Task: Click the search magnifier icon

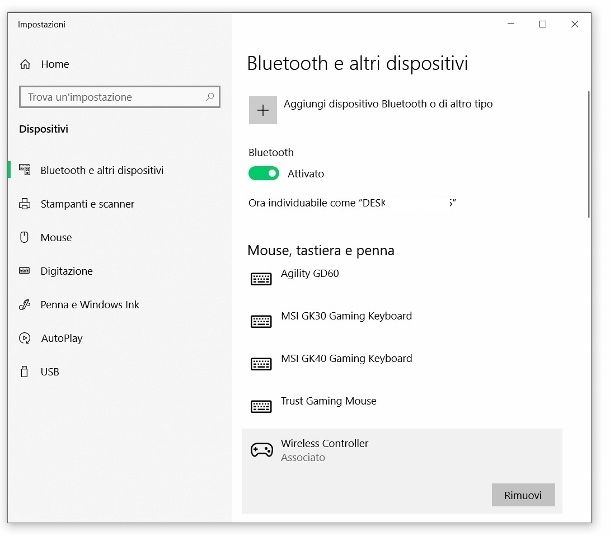Action: pyautogui.click(x=210, y=96)
